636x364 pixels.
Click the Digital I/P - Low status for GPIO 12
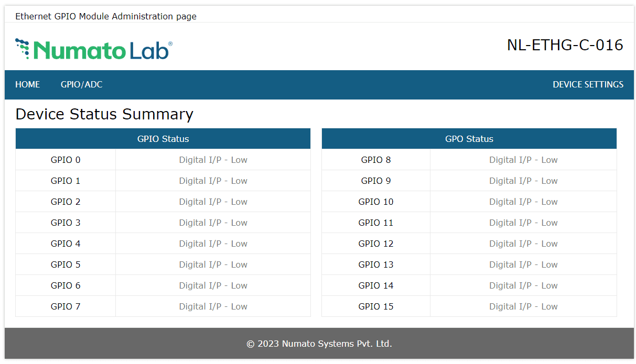coord(523,243)
